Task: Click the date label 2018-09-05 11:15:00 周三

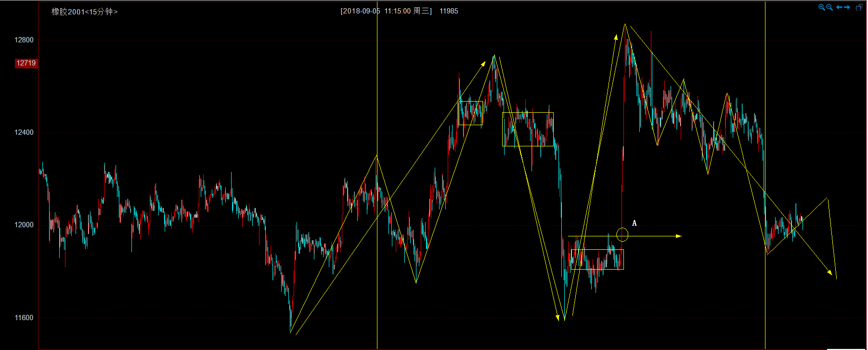Action: click(387, 11)
